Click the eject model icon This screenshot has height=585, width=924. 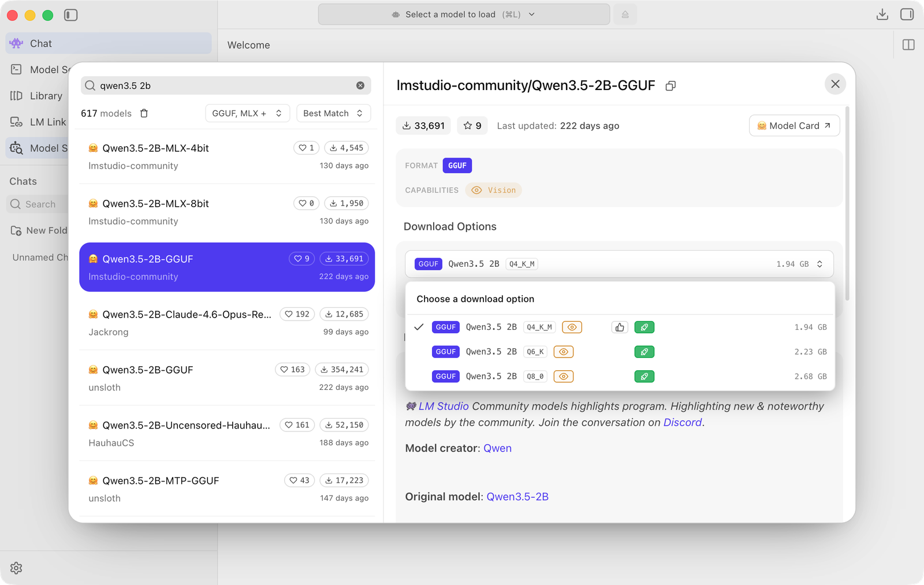[x=625, y=14]
